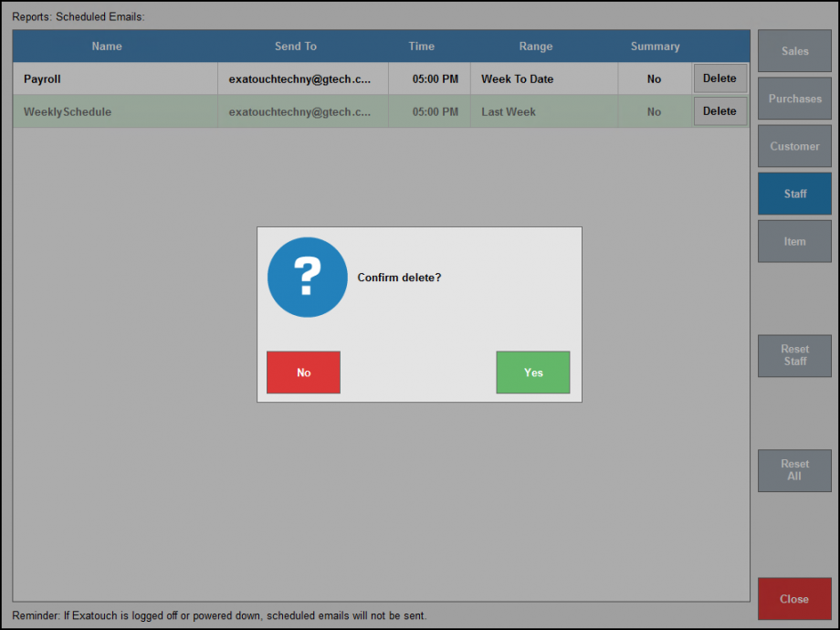Close the Scheduled Emails report screen

tap(793, 599)
